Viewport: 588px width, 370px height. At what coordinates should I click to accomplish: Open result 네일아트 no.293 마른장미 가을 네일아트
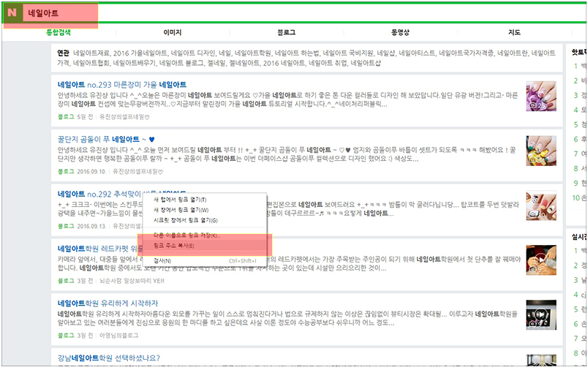[x=122, y=85]
